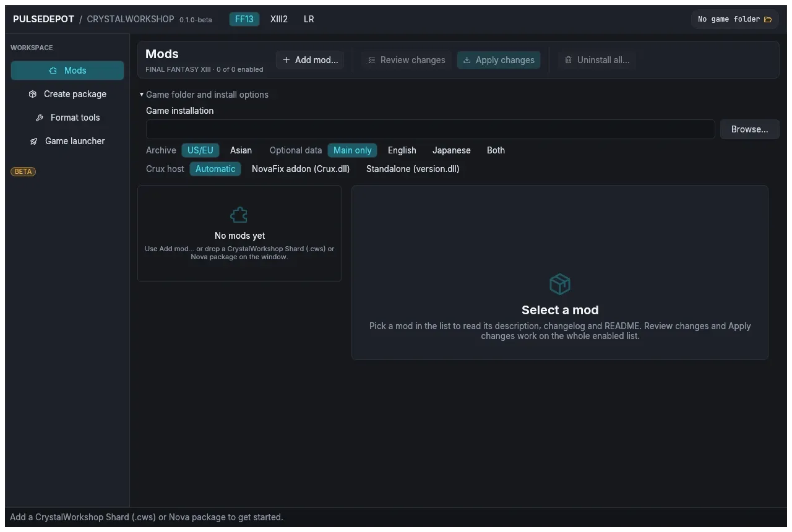Click the 'Select a mod' heading
Viewport: 792px width, 532px height.
tap(560, 310)
